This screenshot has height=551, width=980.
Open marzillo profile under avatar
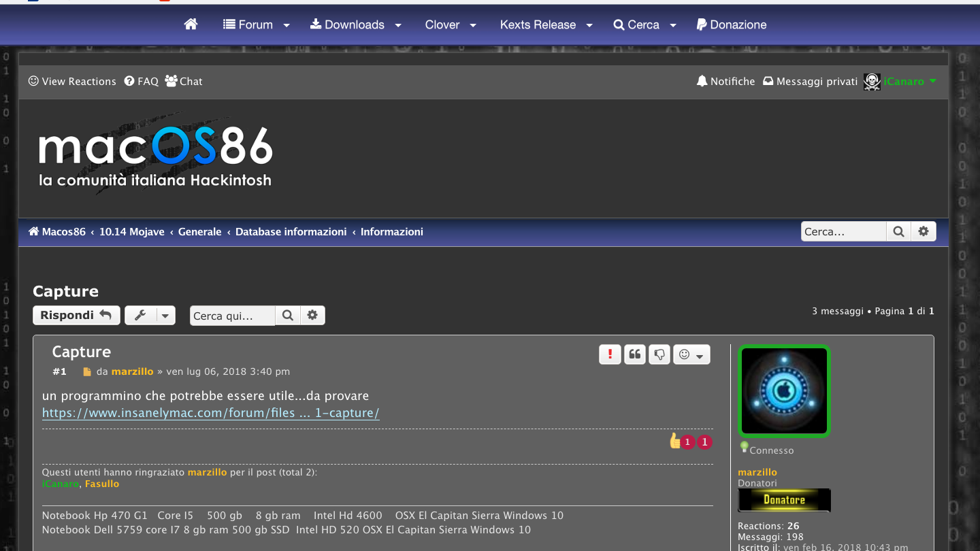tap(757, 472)
